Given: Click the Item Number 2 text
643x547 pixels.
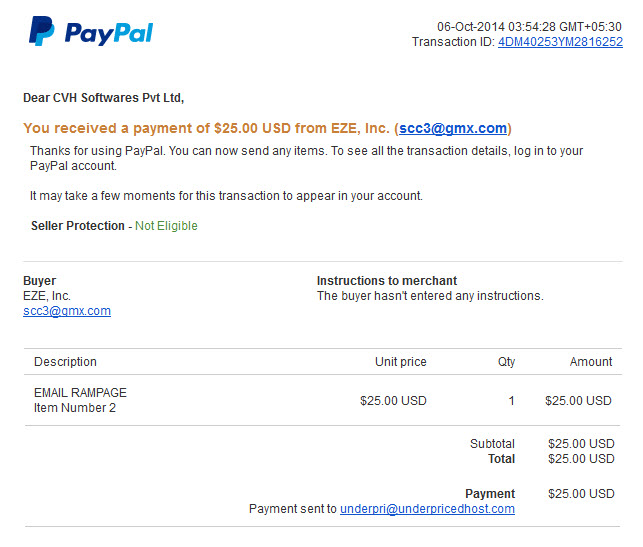Looking at the screenshot, I should click(75, 408).
